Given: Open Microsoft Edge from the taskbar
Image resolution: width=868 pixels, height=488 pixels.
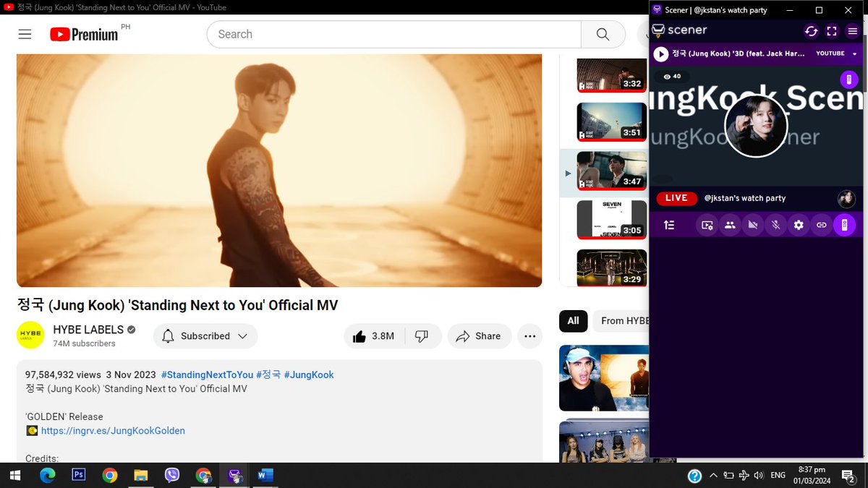Looking at the screenshot, I should (x=47, y=475).
